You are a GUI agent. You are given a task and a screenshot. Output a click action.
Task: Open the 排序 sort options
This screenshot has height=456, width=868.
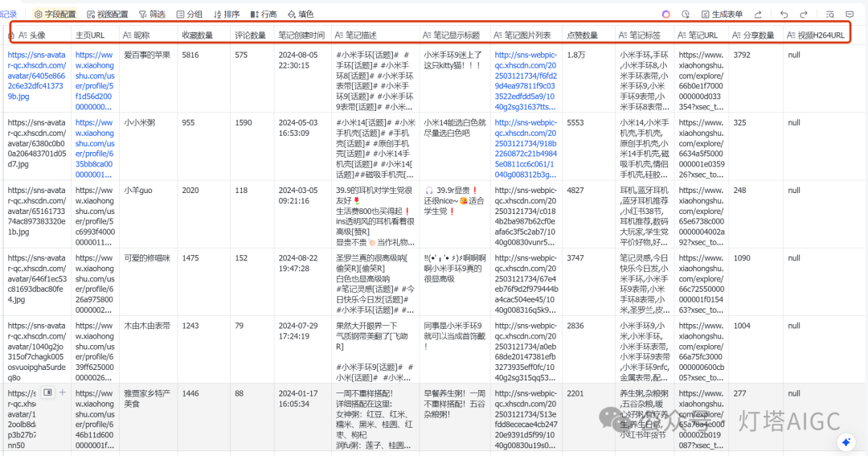click(227, 14)
